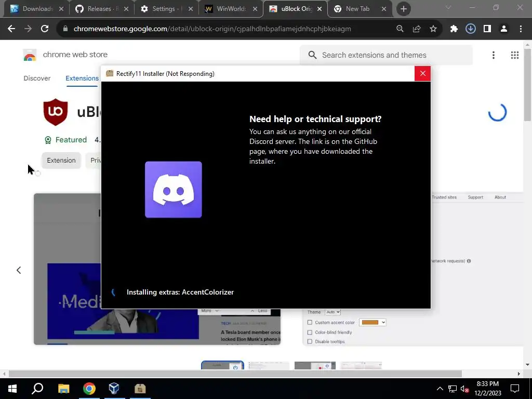Viewport: 532px width, 399px height.
Task: Go back using the browser back arrow
Action: pos(11,29)
